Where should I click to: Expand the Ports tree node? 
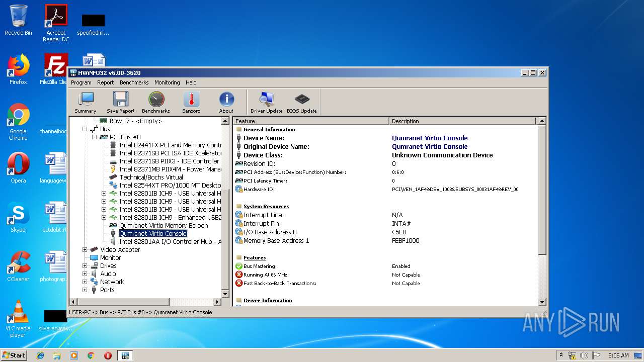pyautogui.click(x=85, y=290)
